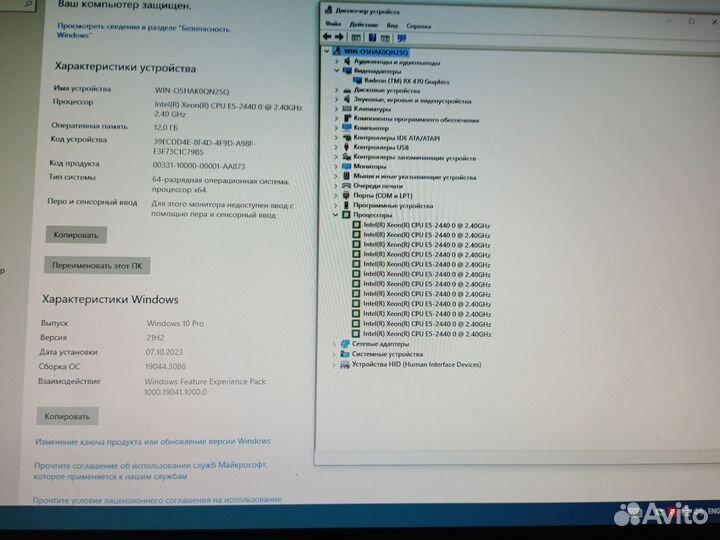
Task: Click the Переименовать этот ПК button
Action: click(x=97, y=265)
